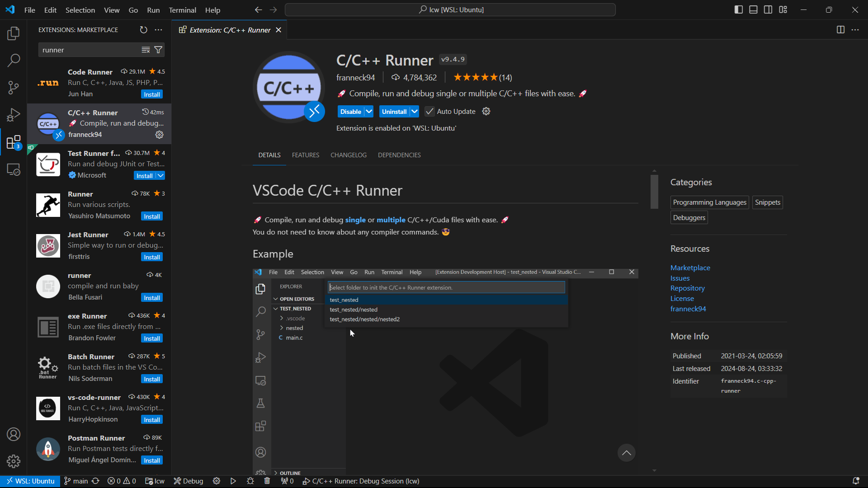Click the details page vertical scrollbar
Screen dimensions: 868x488
pyautogui.click(x=654, y=192)
